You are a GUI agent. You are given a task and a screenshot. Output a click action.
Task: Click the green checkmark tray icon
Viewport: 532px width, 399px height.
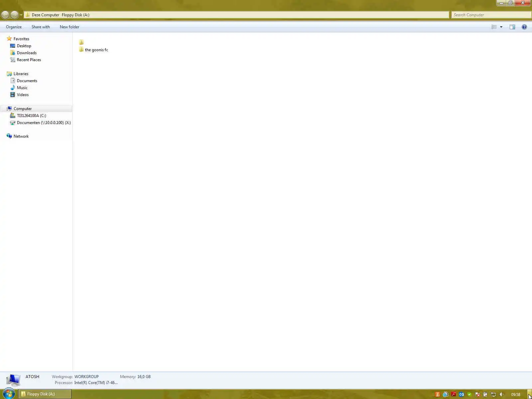point(469,394)
